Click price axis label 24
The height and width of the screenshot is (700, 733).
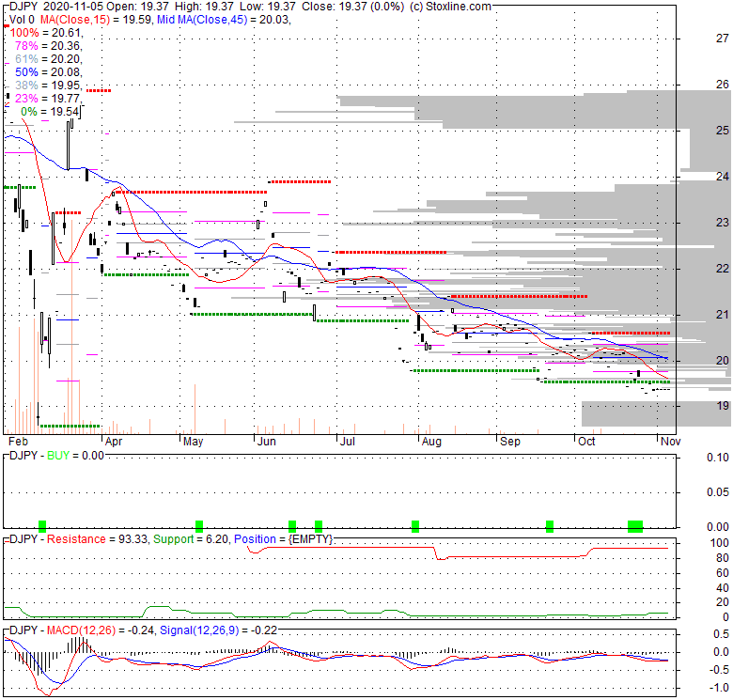[x=723, y=176]
